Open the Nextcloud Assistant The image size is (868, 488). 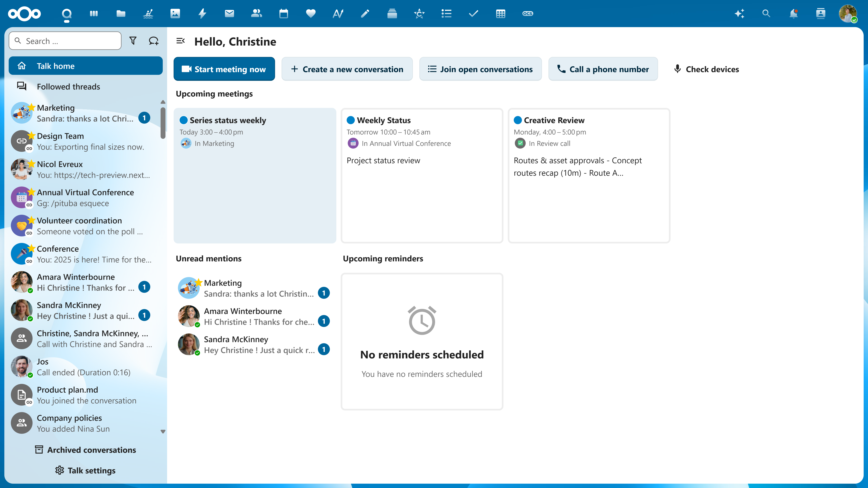pos(740,14)
